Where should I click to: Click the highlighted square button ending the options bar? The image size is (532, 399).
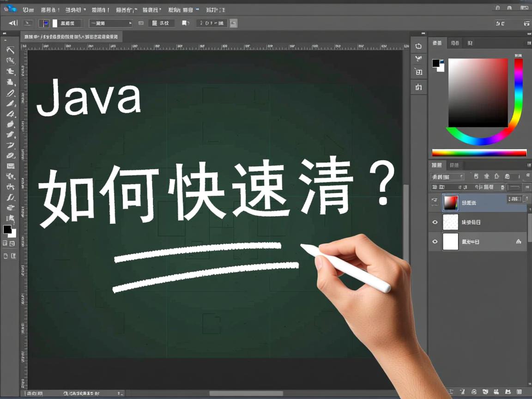(x=234, y=23)
